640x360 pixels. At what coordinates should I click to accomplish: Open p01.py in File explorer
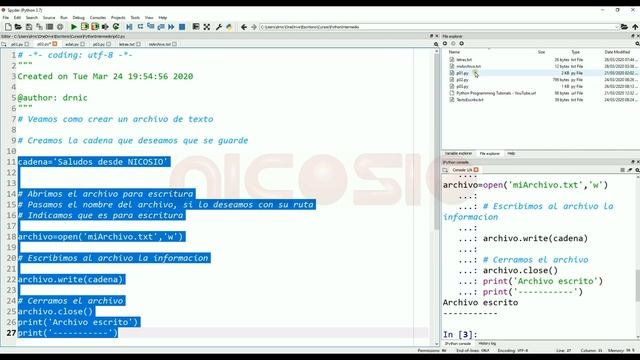point(462,73)
